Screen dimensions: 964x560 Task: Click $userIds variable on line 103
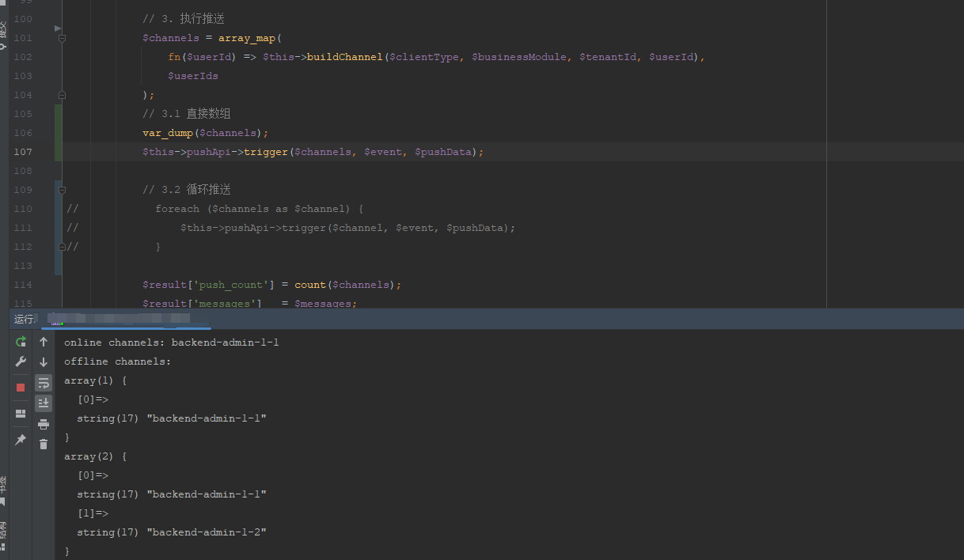pos(193,76)
